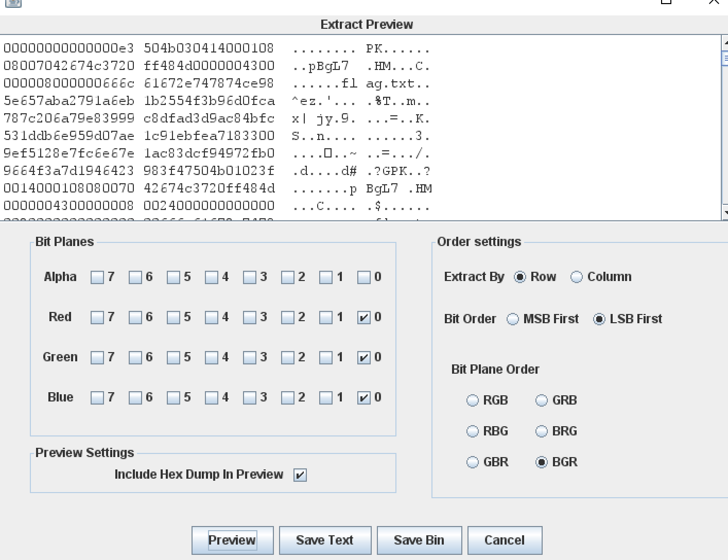Click the window icon at top-left
728x560 pixels.
[x=13, y=3]
